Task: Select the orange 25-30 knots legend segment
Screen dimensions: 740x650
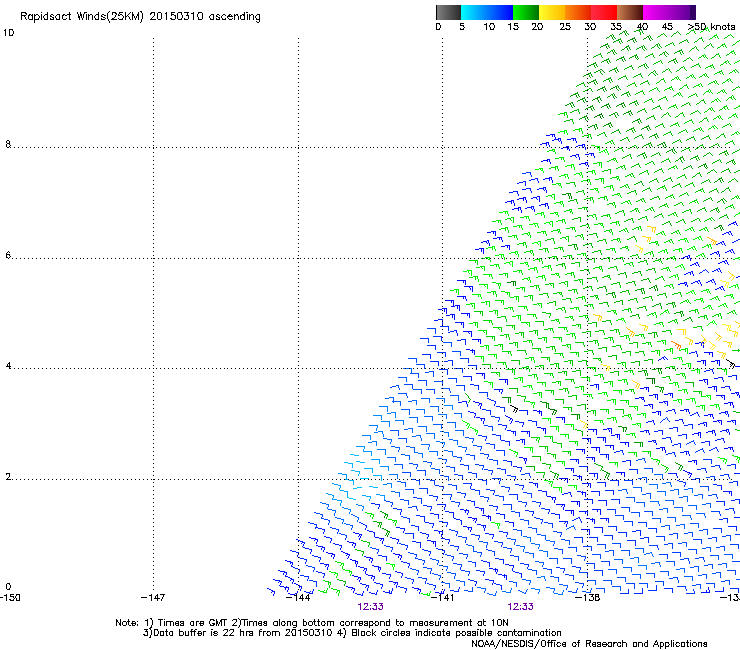Action: [578, 12]
